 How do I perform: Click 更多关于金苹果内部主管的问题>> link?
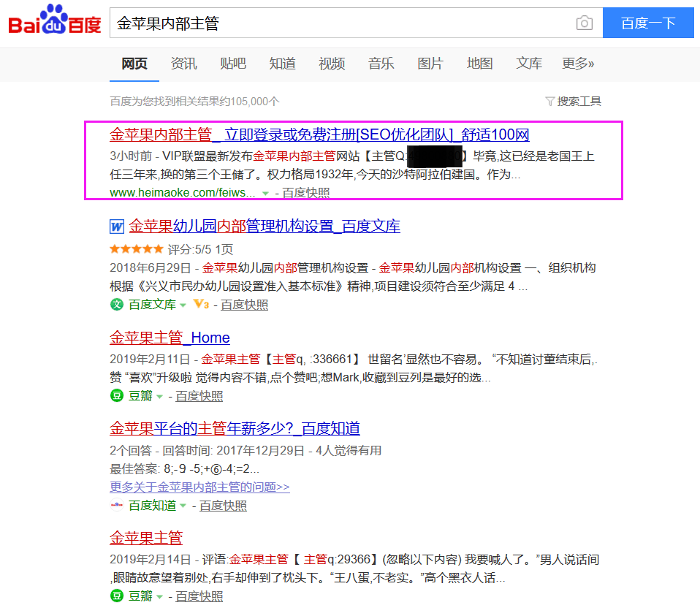coord(199,487)
